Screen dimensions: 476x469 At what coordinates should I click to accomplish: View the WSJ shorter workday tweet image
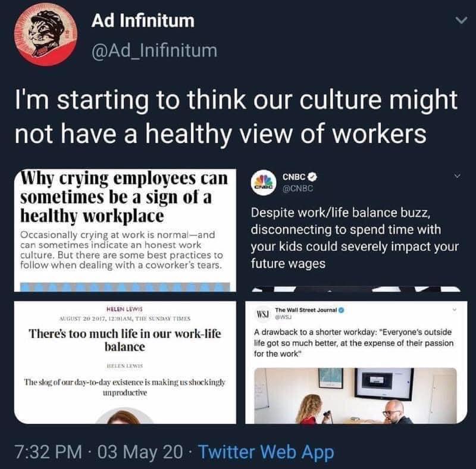tap(356, 362)
